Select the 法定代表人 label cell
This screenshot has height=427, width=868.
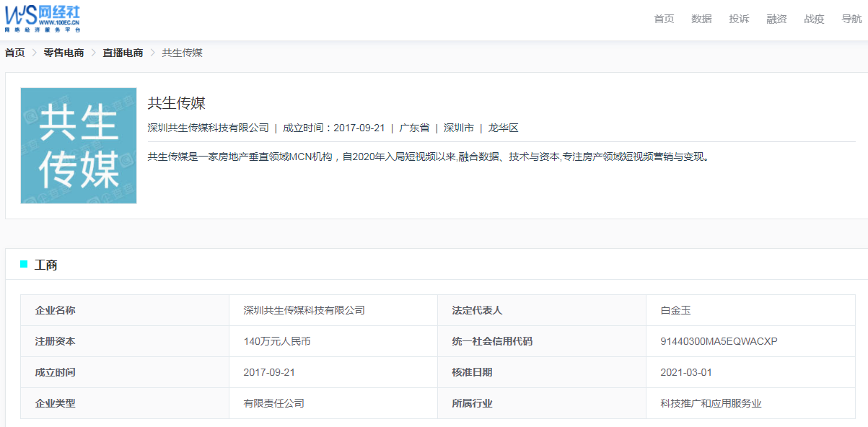tap(542, 310)
